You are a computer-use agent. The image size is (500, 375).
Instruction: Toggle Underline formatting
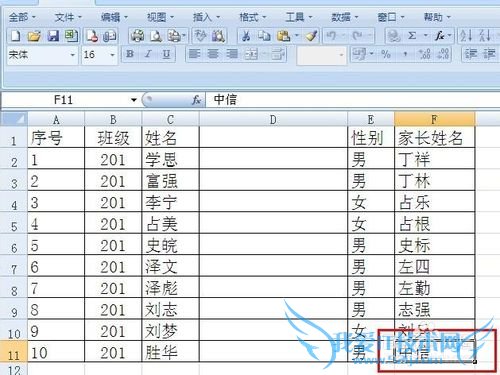tap(166, 54)
